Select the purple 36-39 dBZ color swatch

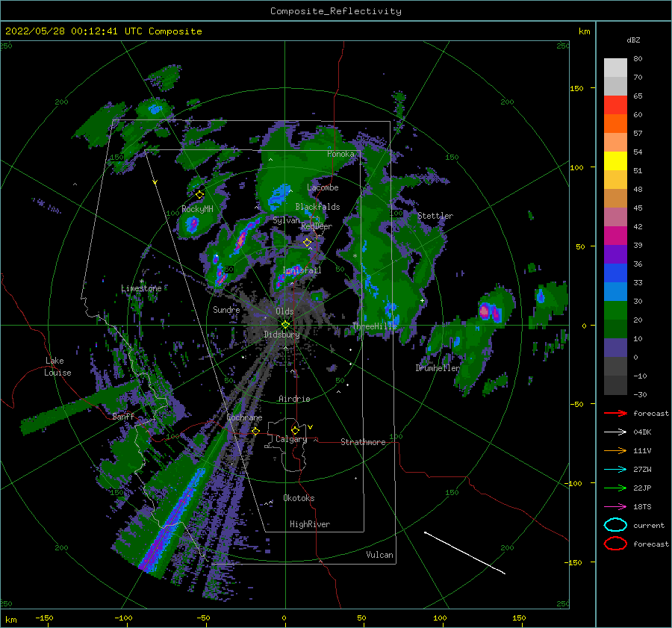point(615,255)
